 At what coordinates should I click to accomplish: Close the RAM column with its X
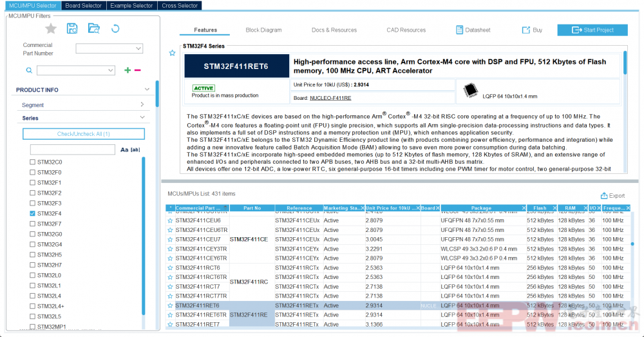point(585,208)
